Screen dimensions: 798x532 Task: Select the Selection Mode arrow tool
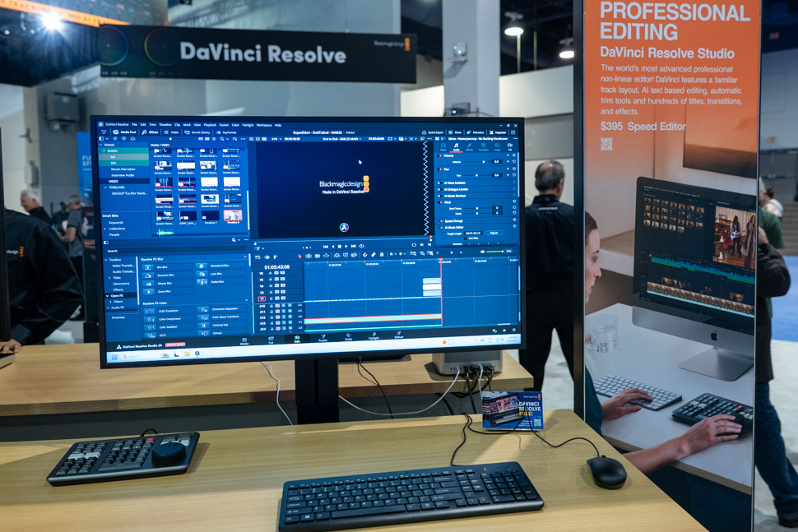point(299,256)
